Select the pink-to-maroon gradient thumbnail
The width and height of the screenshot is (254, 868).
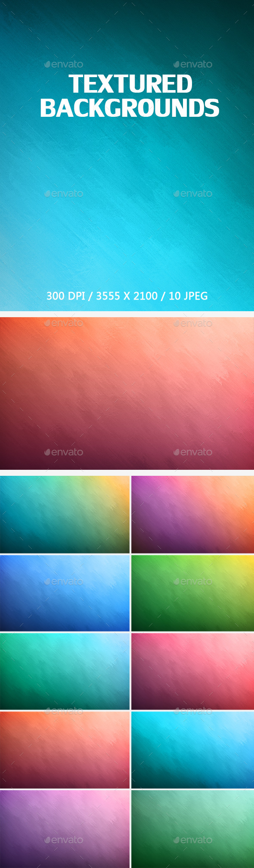(192, 671)
